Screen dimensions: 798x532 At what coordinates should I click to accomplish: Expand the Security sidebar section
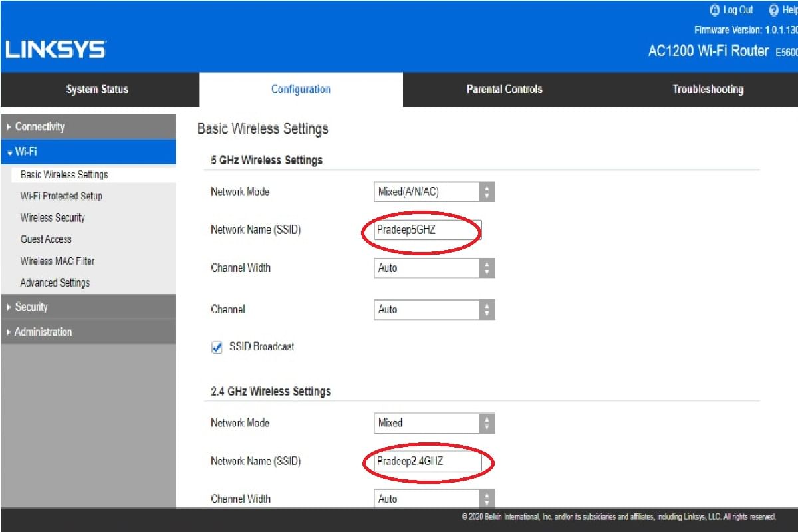pyautogui.click(x=31, y=307)
